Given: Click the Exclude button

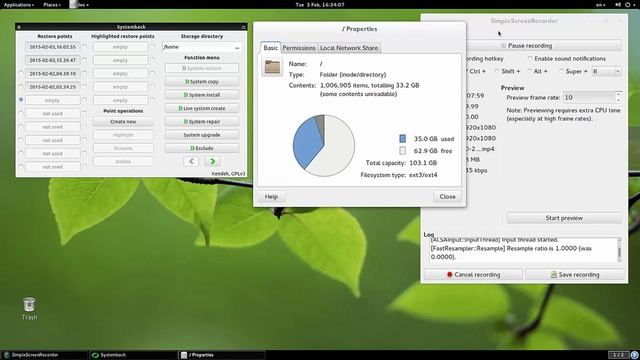Looking at the screenshot, I should click(202, 148).
